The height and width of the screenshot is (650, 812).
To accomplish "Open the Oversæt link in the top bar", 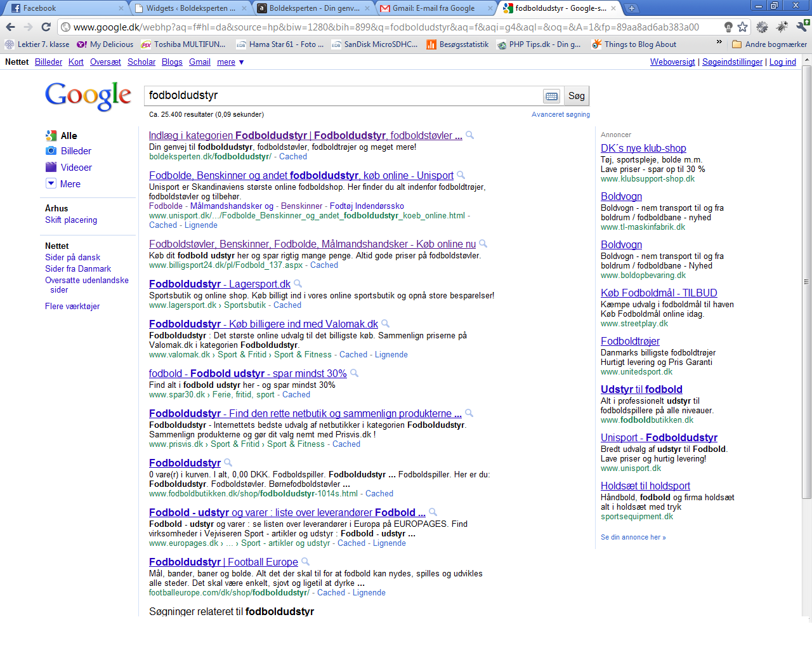I will (x=105, y=62).
